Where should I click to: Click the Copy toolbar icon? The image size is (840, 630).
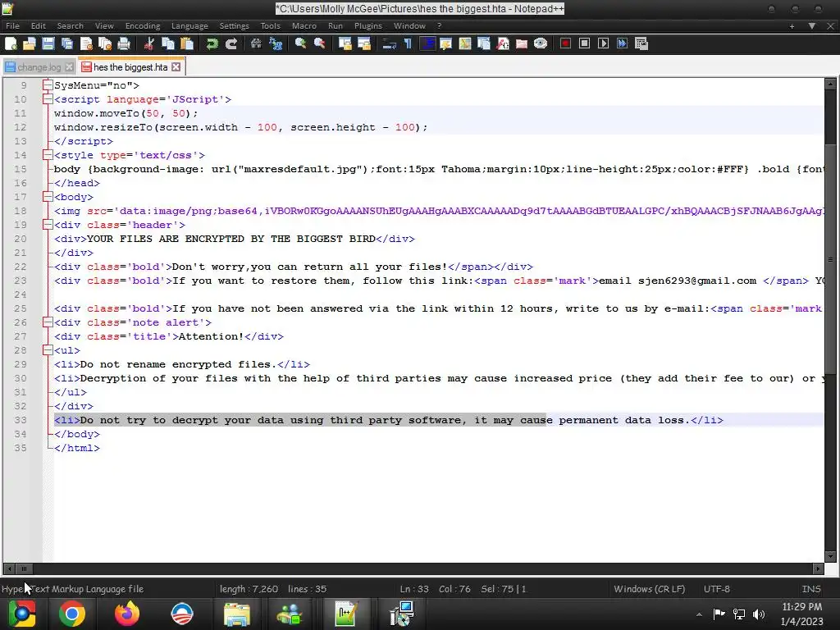click(167, 44)
